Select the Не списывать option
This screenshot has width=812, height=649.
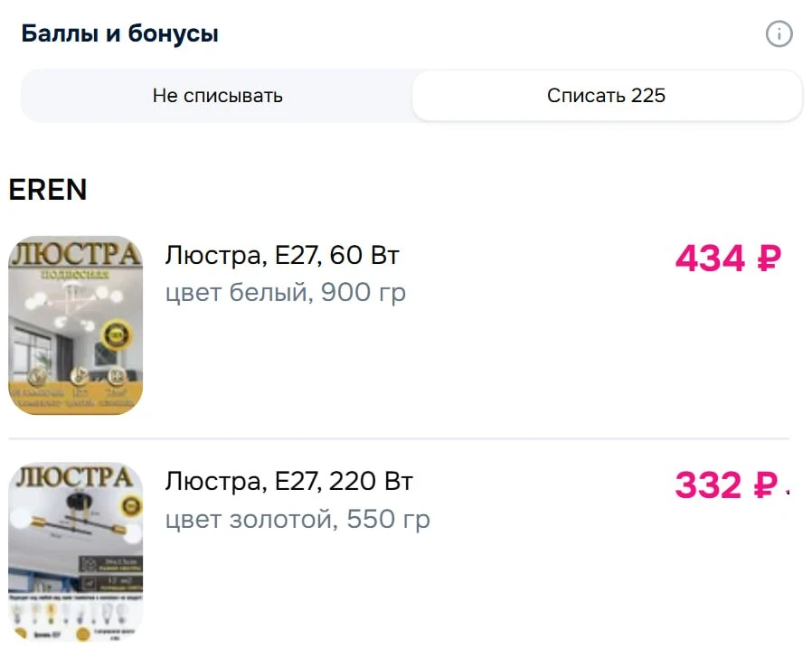pos(217,96)
